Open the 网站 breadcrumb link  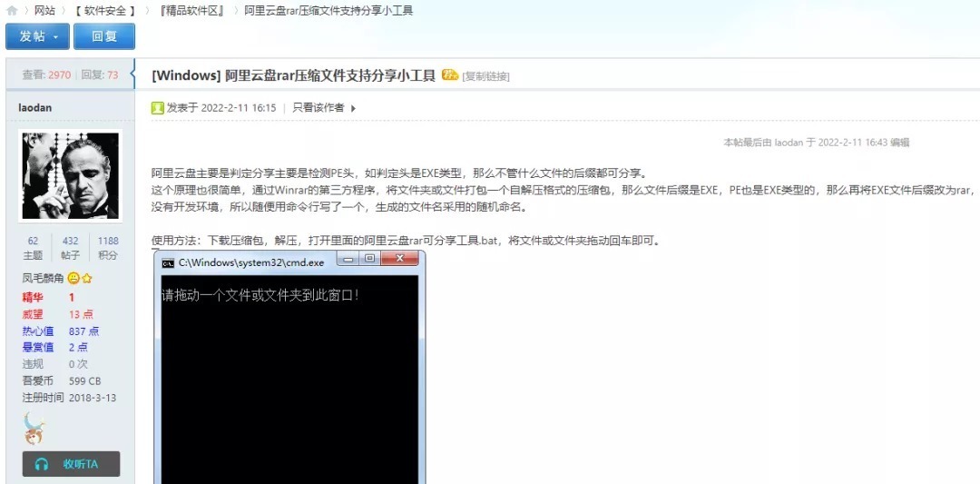pos(44,11)
